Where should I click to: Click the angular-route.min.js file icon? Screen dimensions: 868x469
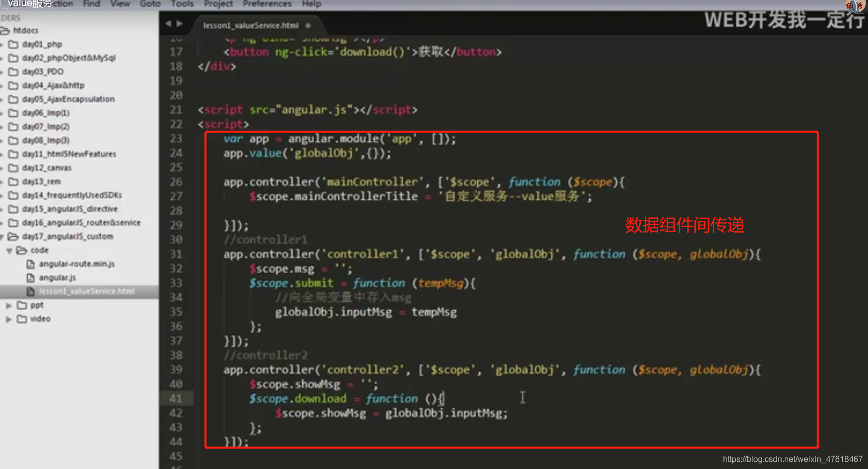point(30,264)
